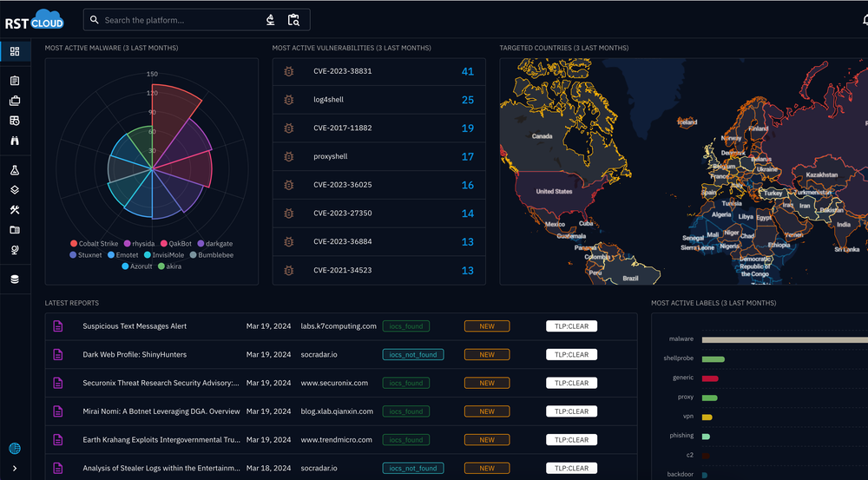Open the CVE-2023-38831 vulnerability entry

[378, 71]
